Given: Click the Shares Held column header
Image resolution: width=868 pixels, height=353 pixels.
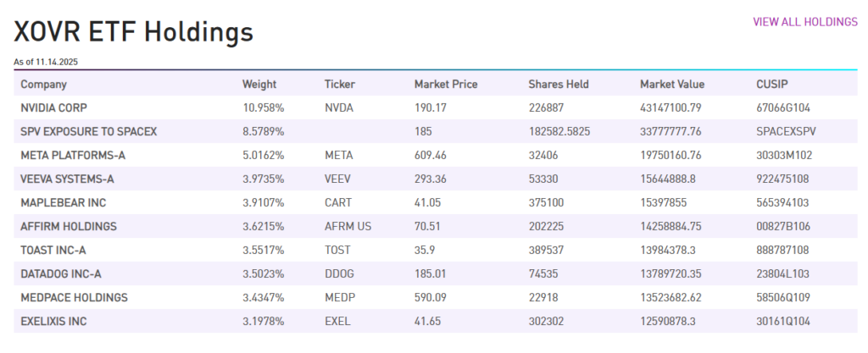Looking at the screenshot, I should pyautogui.click(x=559, y=85).
